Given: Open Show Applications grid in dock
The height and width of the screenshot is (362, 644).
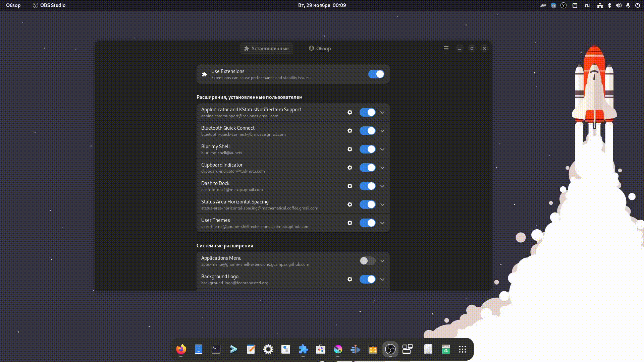Looking at the screenshot, I should (463, 349).
